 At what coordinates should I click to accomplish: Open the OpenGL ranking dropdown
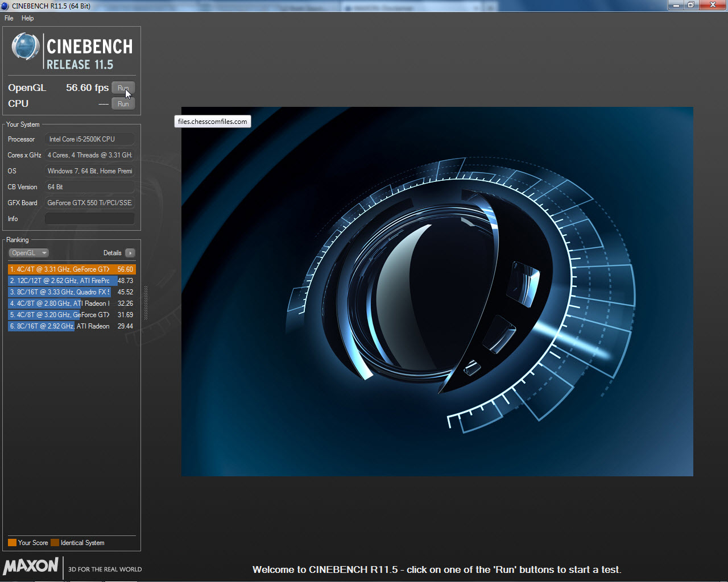28,253
